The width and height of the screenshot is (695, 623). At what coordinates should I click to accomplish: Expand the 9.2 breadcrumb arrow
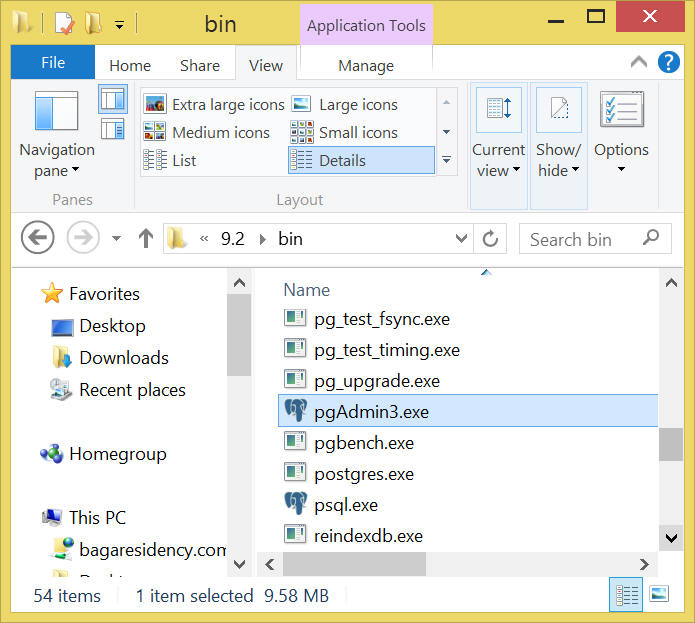[262, 239]
